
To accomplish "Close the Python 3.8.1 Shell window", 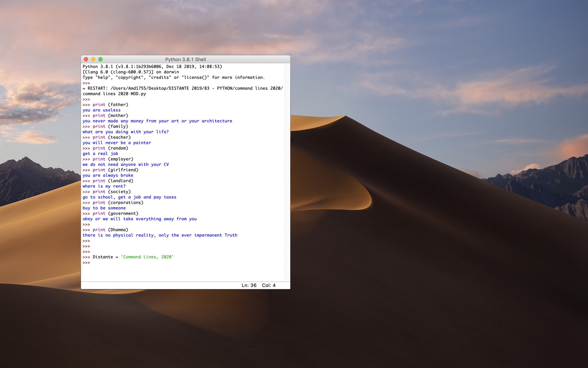I will point(86,59).
